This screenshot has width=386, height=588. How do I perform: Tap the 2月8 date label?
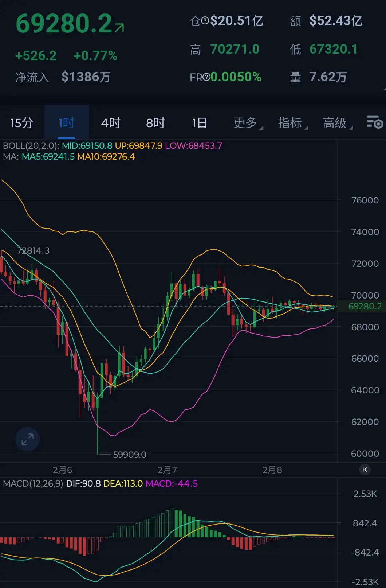[272, 470]
